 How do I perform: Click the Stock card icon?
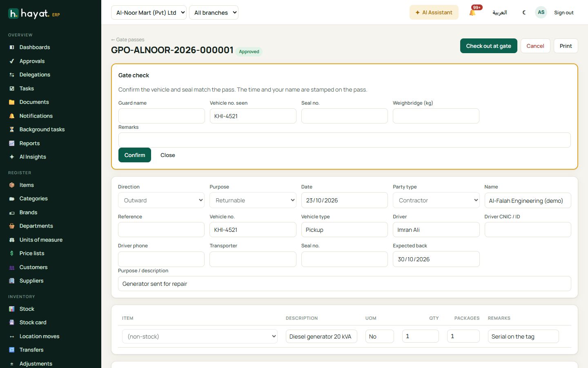12,323
